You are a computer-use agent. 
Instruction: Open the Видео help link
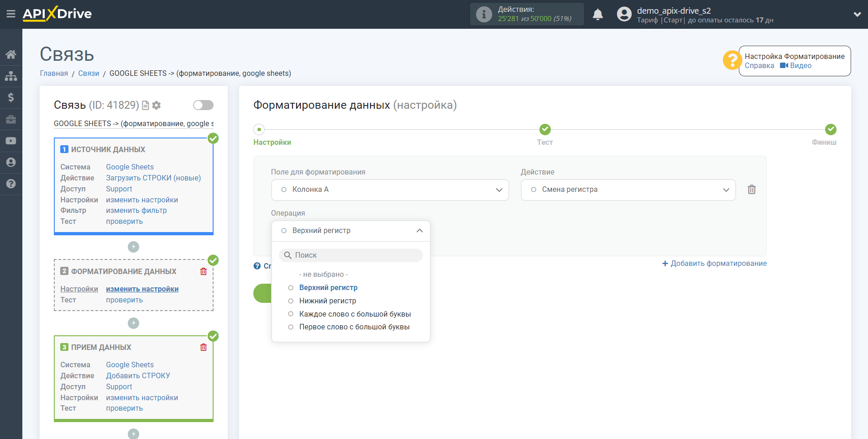point(796,65)
